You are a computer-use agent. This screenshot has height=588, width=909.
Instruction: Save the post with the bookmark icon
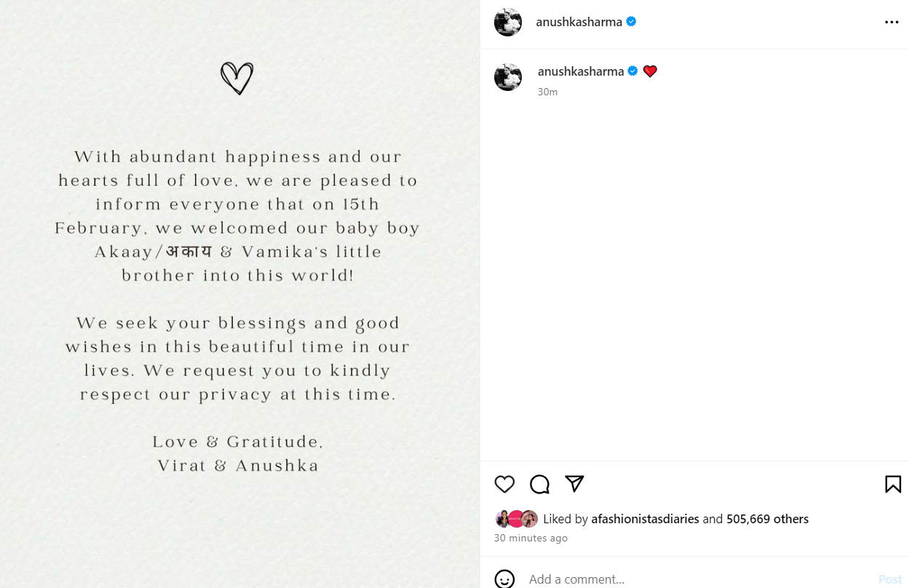tap(893, 484)
